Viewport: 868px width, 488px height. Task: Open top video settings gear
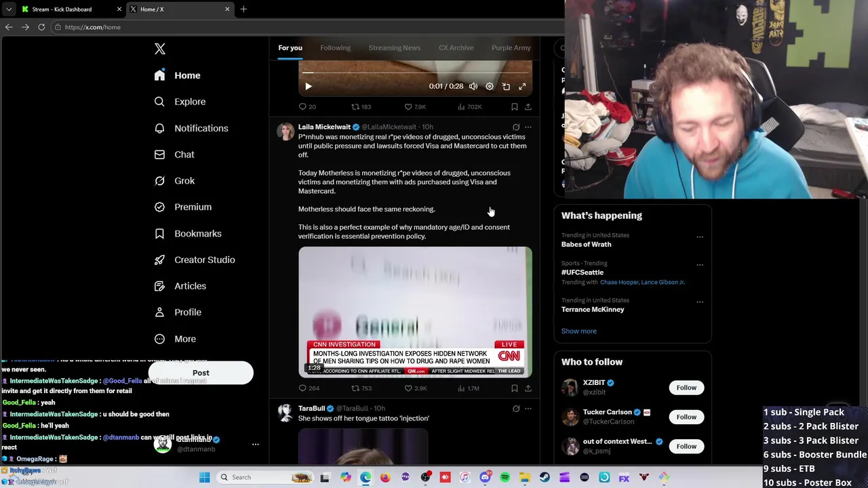pos(490,87)
